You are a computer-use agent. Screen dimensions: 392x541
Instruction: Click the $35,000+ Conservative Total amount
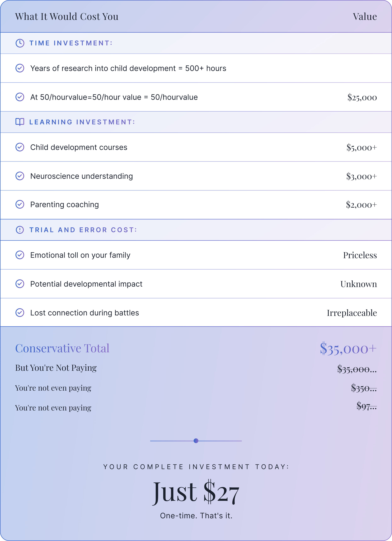click(x=348, y=348)
